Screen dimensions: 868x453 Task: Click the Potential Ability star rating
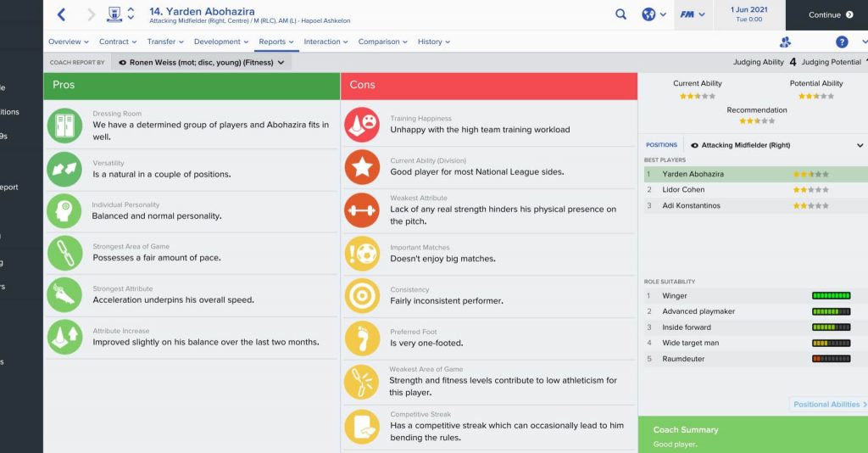pyautogui.click(x=816, y=97)
